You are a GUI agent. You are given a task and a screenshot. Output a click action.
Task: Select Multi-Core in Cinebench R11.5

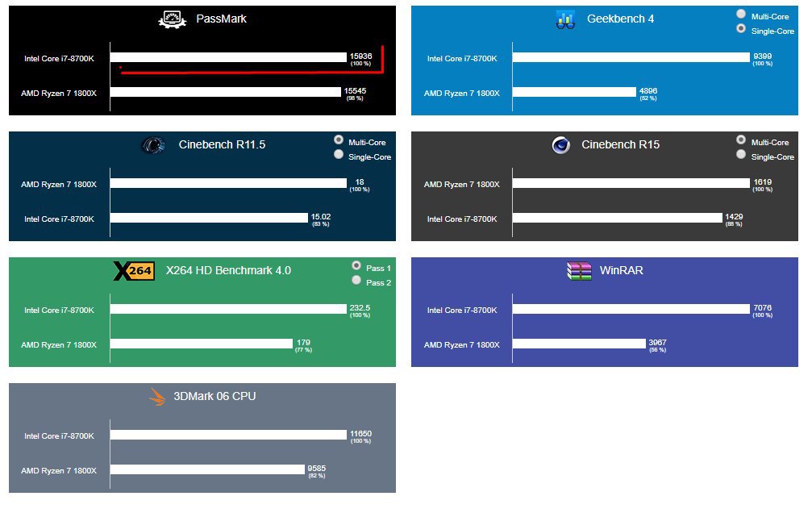click(339, 140)
